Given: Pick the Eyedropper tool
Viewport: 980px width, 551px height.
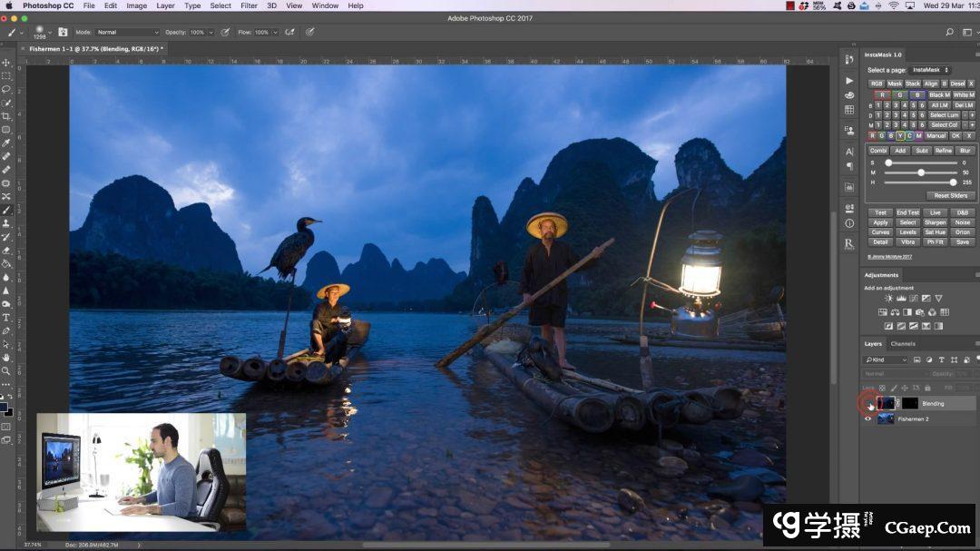Looking at the screenshot, I should point(6,143).
